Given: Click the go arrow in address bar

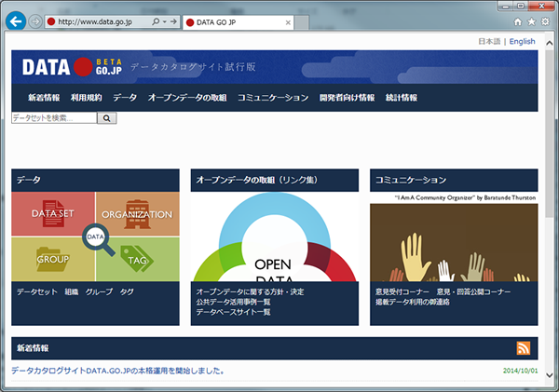Looking at the screenshot, I should tap(173, 21).
